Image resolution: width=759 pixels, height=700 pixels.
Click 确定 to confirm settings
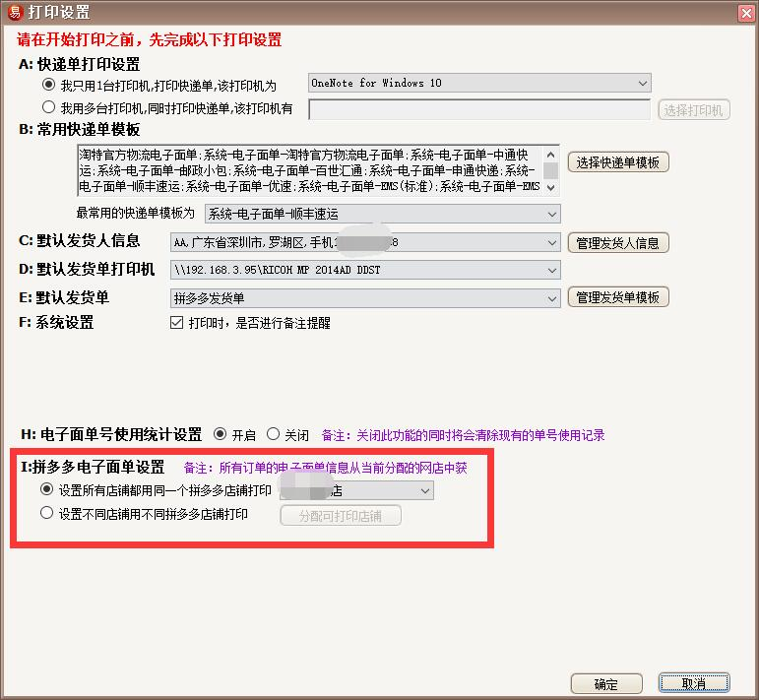click(606, 683)
